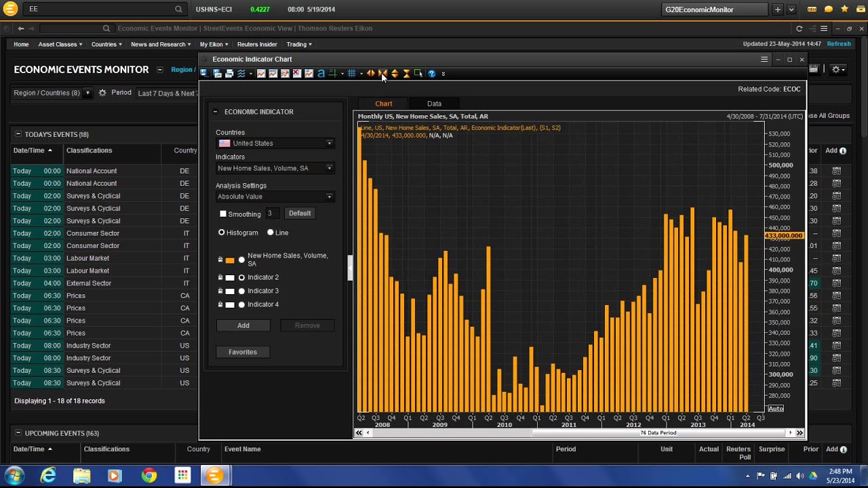Click the period settings gear next to Period
Screen dimensions: 868x488
click(x=102, y=93)
